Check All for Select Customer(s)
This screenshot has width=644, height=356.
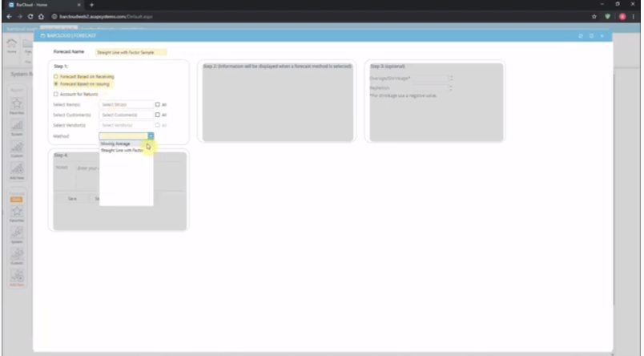pos(157,115)
